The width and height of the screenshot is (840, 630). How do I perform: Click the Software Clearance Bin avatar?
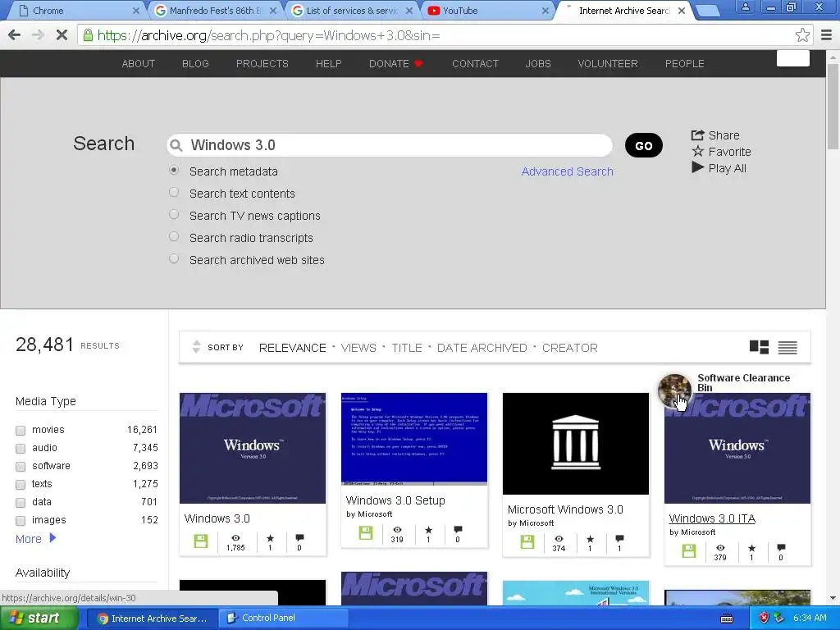click(x=674, y=390)
